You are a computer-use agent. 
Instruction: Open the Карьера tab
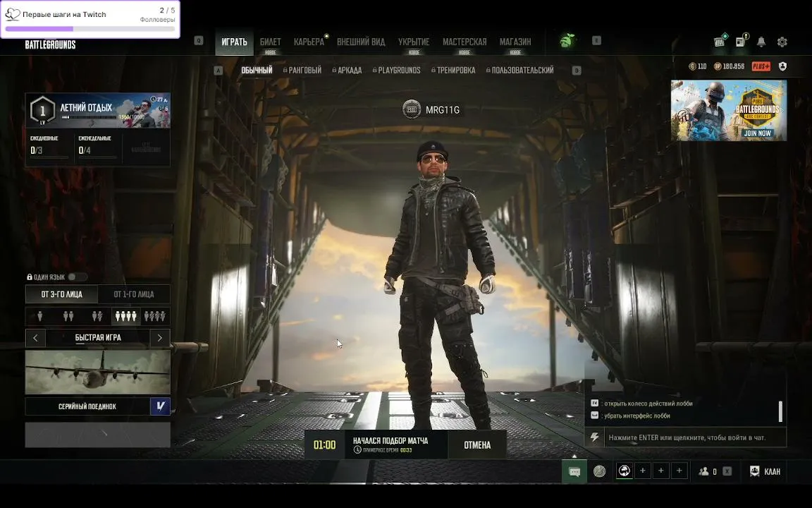309,42
